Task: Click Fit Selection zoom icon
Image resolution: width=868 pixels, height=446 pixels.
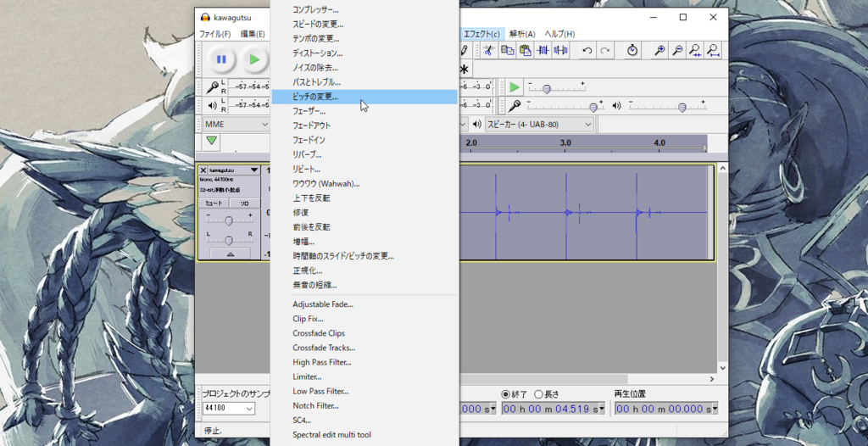Action: tap(695, 50)
